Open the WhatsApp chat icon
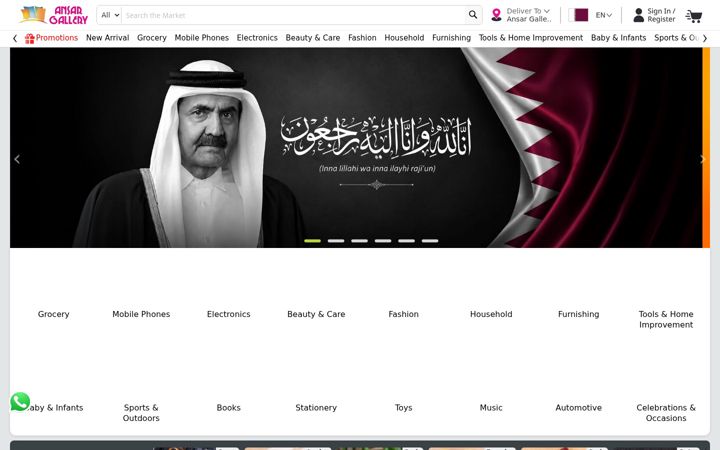720x450 pixels. point(20,401)
